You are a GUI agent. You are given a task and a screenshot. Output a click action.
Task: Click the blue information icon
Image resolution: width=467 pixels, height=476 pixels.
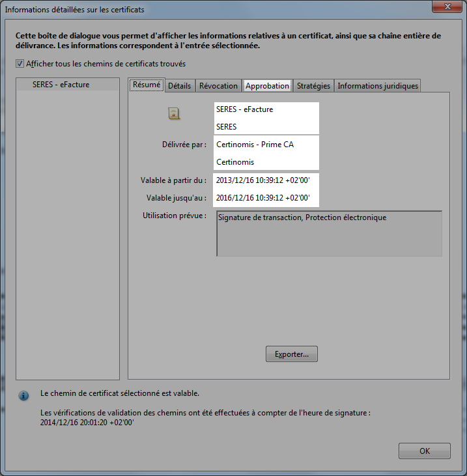tap(23, 395)
